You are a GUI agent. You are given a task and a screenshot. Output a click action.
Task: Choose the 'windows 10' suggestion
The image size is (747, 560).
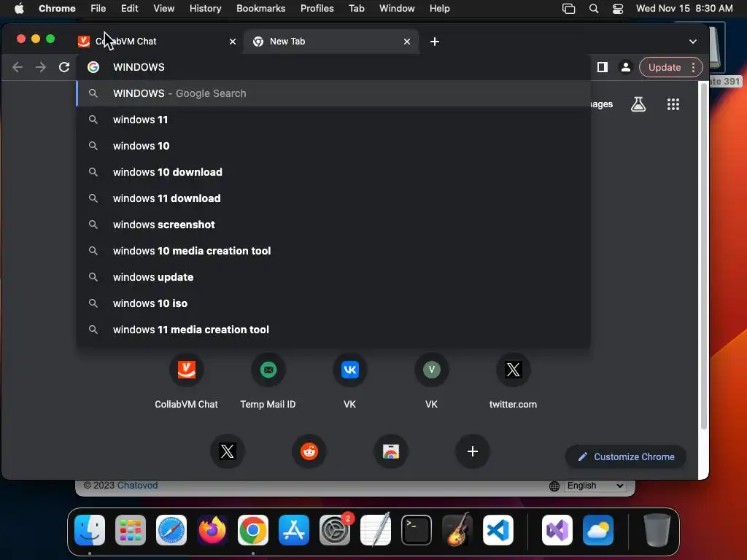pos(333,146)
